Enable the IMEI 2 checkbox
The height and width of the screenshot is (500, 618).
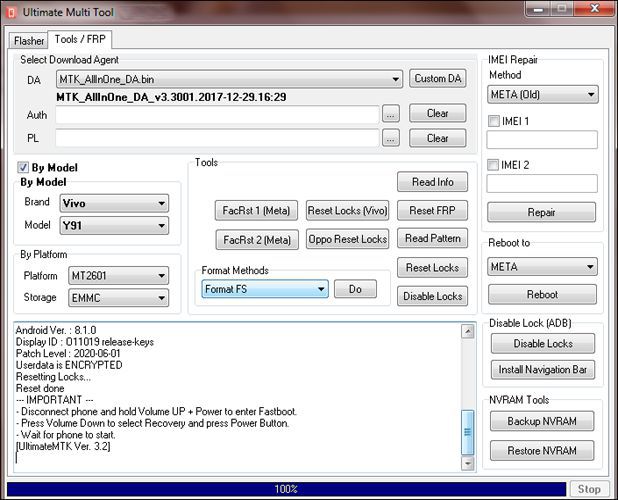tap(493, 165)
